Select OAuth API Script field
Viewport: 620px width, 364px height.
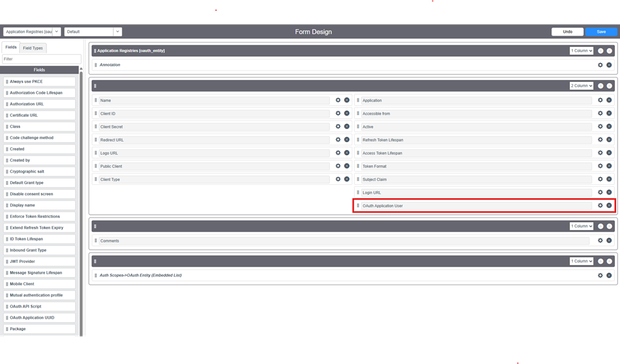click(x=39, y=306)
